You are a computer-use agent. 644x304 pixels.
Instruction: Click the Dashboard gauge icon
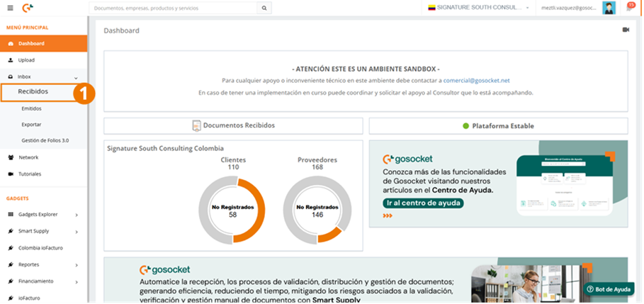click(11, 43)
